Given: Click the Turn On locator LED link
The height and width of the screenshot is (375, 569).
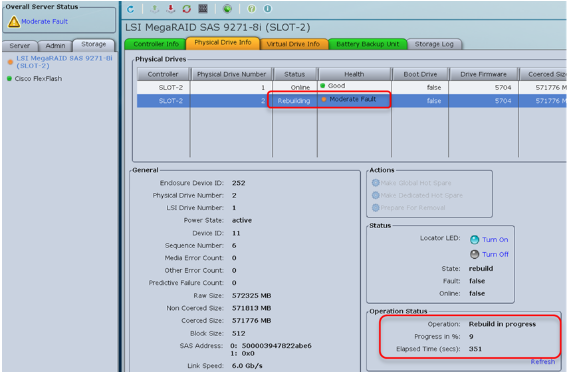Looking at the screenshot, I should pyautogui.click(x=495, y=240).
